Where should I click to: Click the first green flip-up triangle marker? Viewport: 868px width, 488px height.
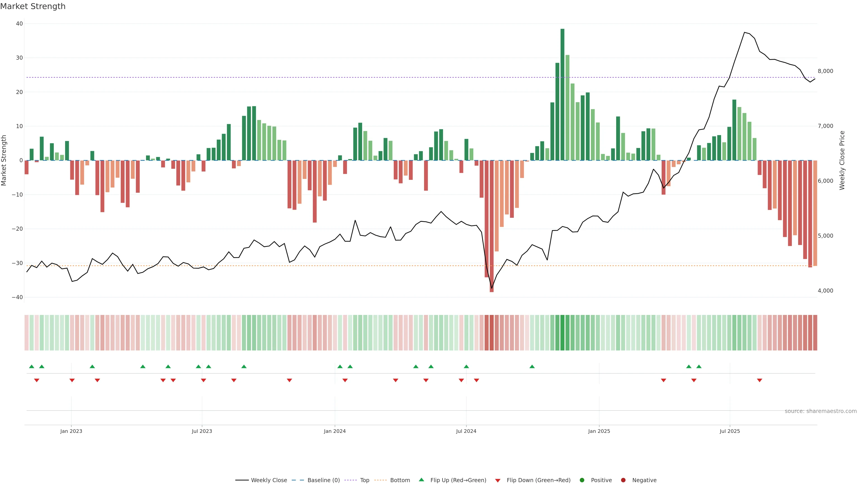pos(32,366)
